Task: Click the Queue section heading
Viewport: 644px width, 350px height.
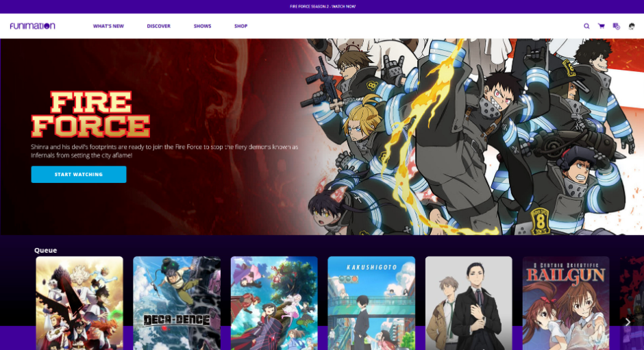Action: pyautogui.click(x=46, y=250)
